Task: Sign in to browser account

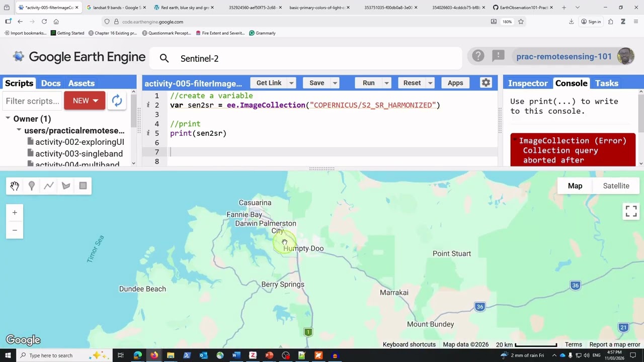Action: point(591,22)
